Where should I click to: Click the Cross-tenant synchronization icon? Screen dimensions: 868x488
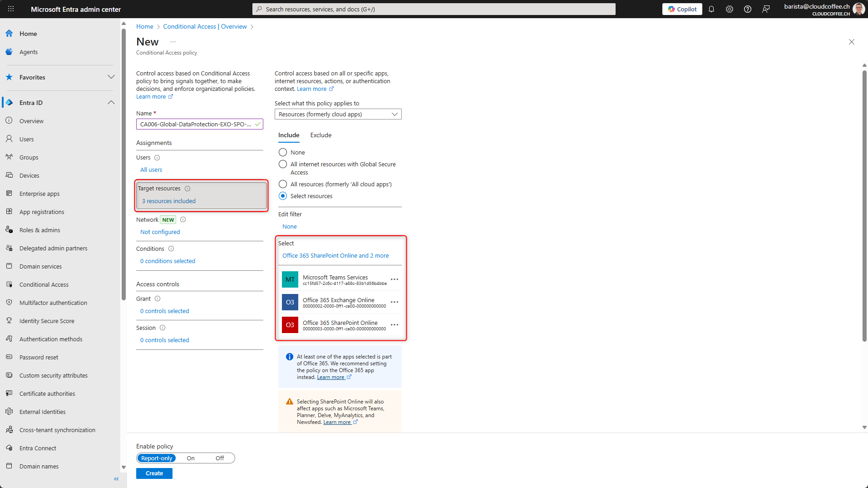[x=9, y=430]
